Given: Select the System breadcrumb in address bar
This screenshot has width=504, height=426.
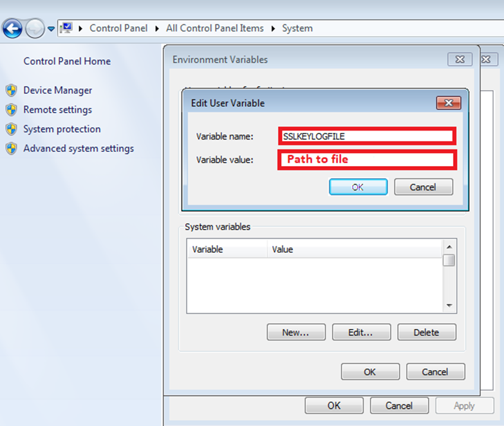Looking at the screenshot, I should click(297, 28).
